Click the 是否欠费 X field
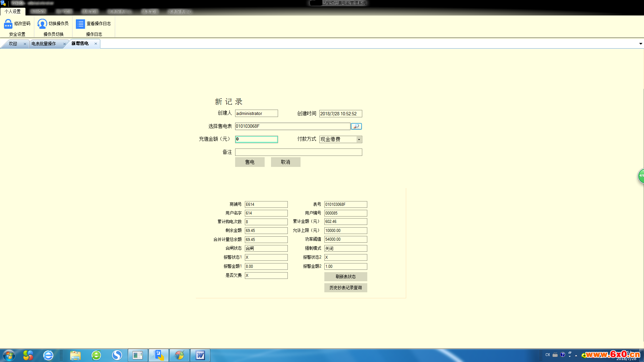The height and width of the screenshot is (362, 644). pyautogui.click(x=266, y=276)
